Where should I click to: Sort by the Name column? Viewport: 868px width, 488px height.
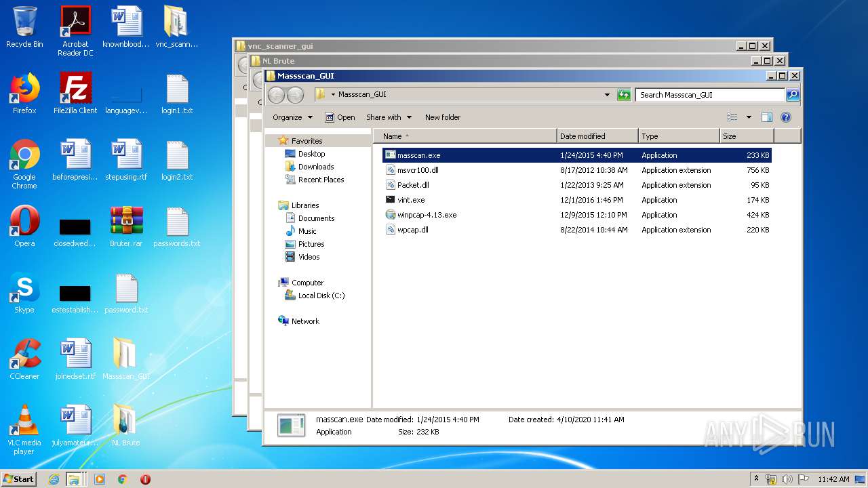pyautogui.click(x=465, y=136)
